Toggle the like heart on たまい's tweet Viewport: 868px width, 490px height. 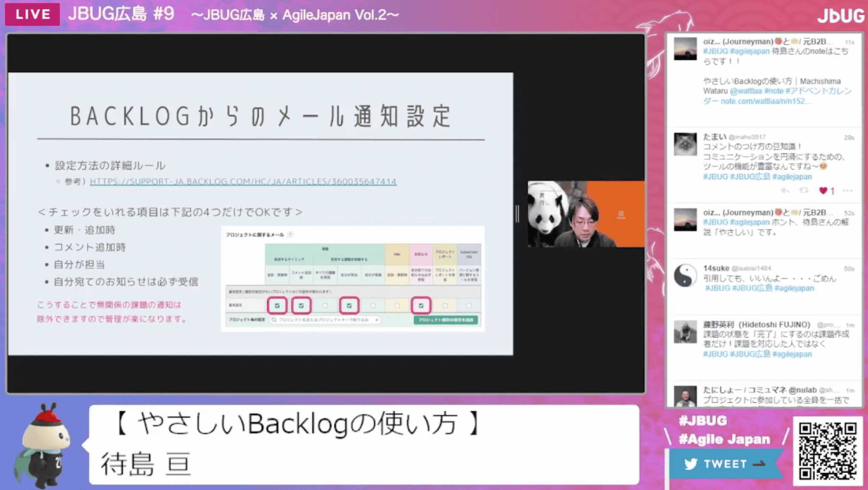pyautogui.click(x=823, y=191)
